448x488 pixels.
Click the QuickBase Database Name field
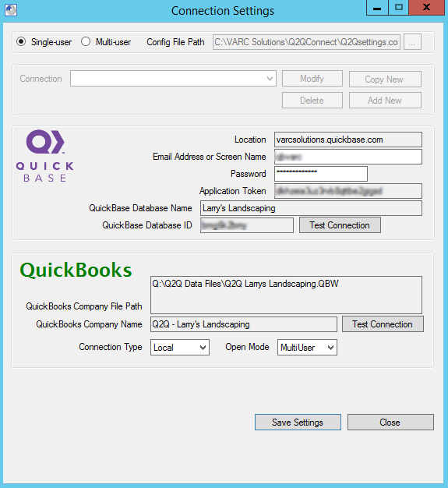pyautogui.click(x=311, y=208)
